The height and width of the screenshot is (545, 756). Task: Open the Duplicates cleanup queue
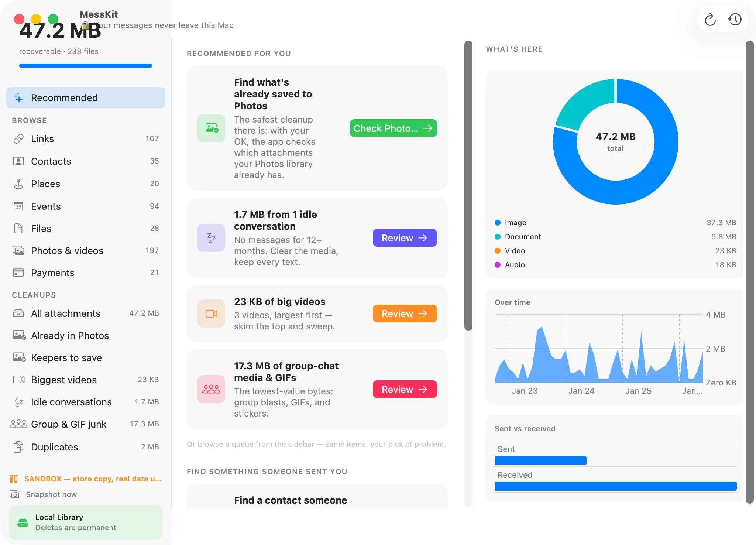[x=86, y=447]
